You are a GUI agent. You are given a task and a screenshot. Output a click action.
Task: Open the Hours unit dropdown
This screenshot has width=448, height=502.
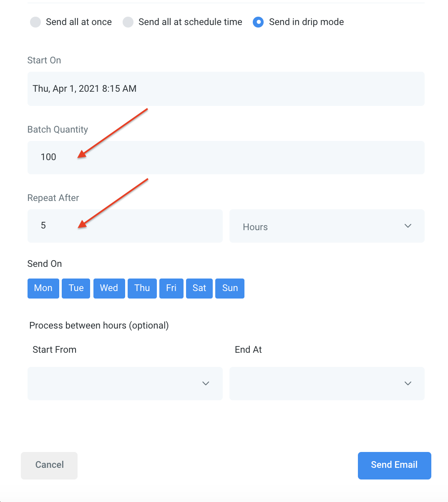(x=327, y=226)
